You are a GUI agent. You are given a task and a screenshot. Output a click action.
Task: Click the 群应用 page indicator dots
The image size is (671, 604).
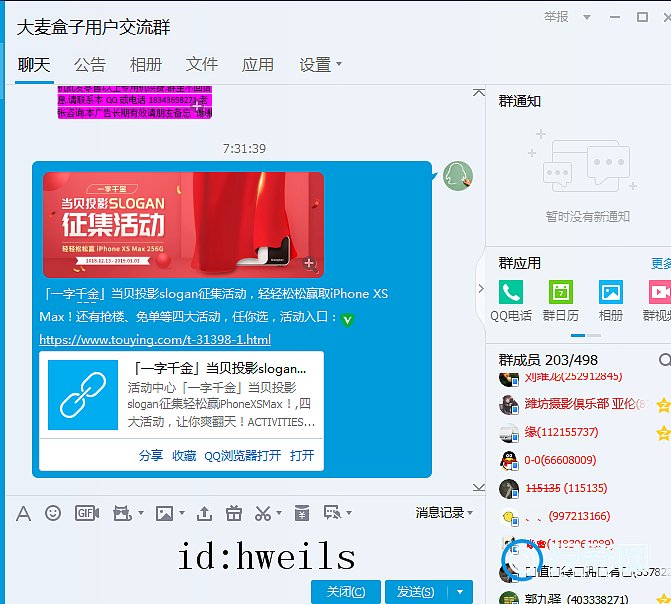tap(586, 336)
